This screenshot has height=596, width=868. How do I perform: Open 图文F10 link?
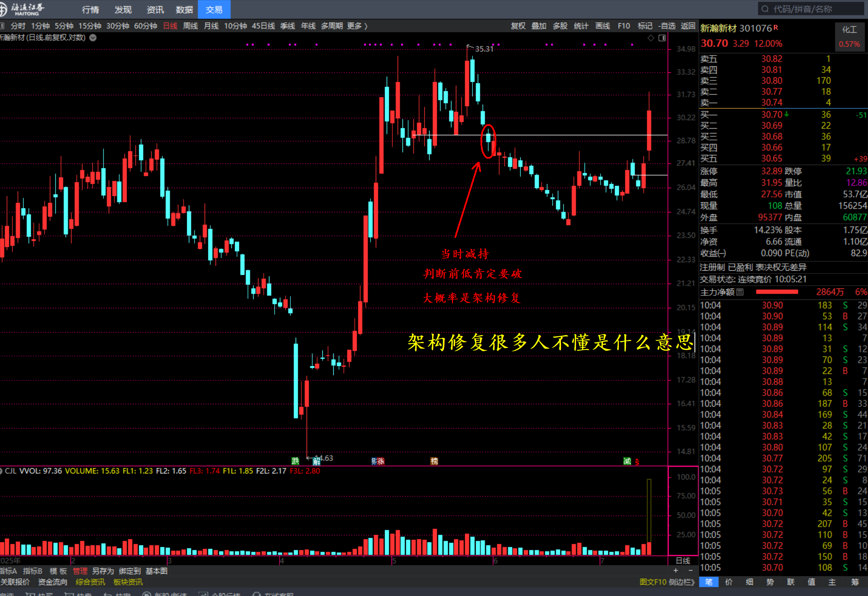click(653, 582)
